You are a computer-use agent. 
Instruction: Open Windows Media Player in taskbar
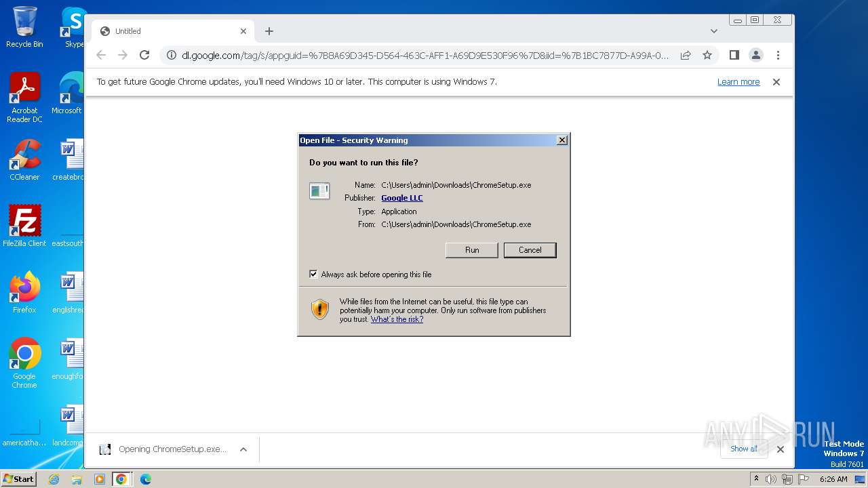[100, 479]
